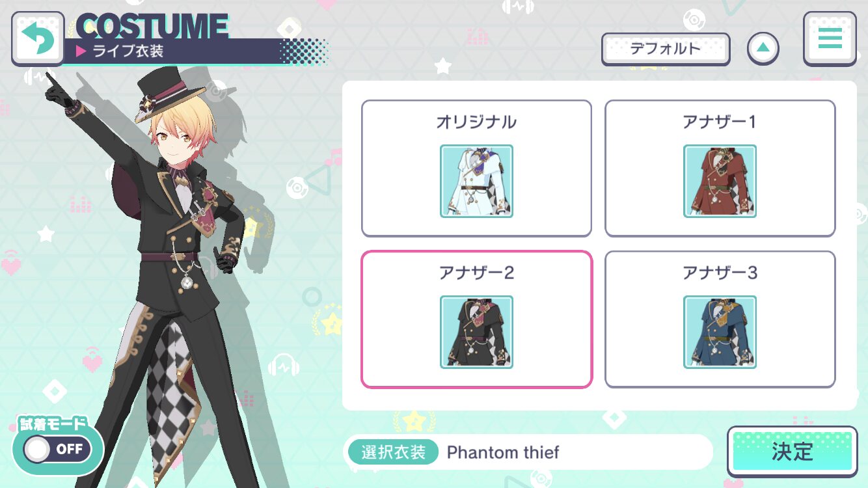Select the blue アナザー3 costume thumbnail
Viewport: 868px width, 488px height.
[x=720, y=332]
